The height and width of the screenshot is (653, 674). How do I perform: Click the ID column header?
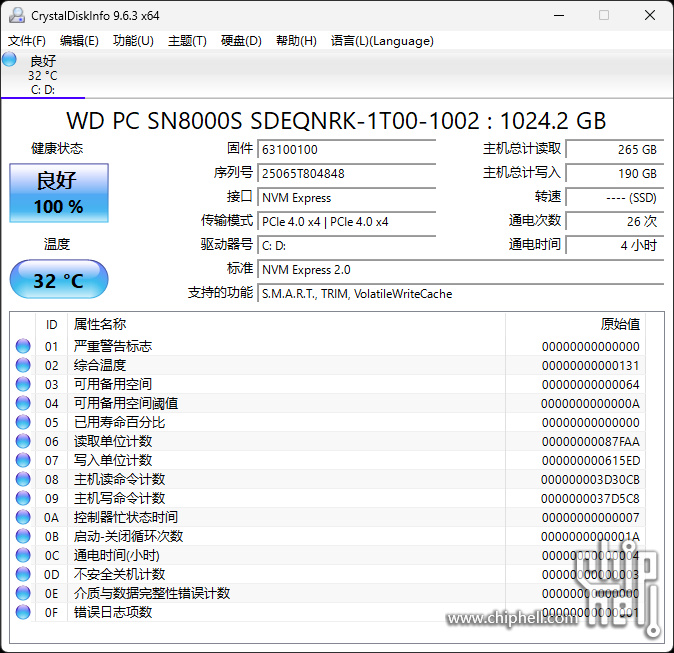(x=52, y=325)
